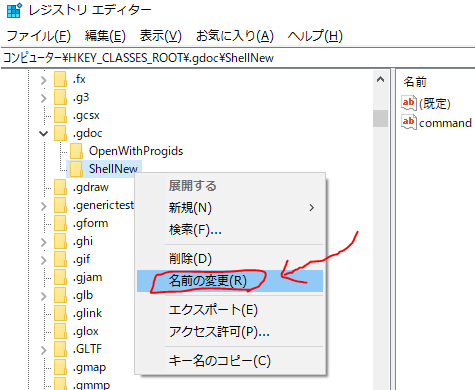Screen dimensions: 475x390
Task: Select the .gdoc key label
Action: click(x=87, y=133)
